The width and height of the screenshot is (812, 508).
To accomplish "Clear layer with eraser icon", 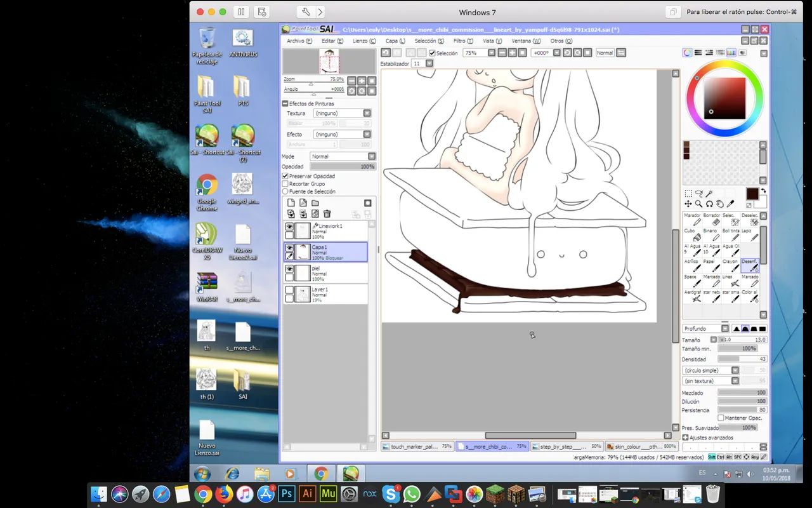I will point(315,214).
